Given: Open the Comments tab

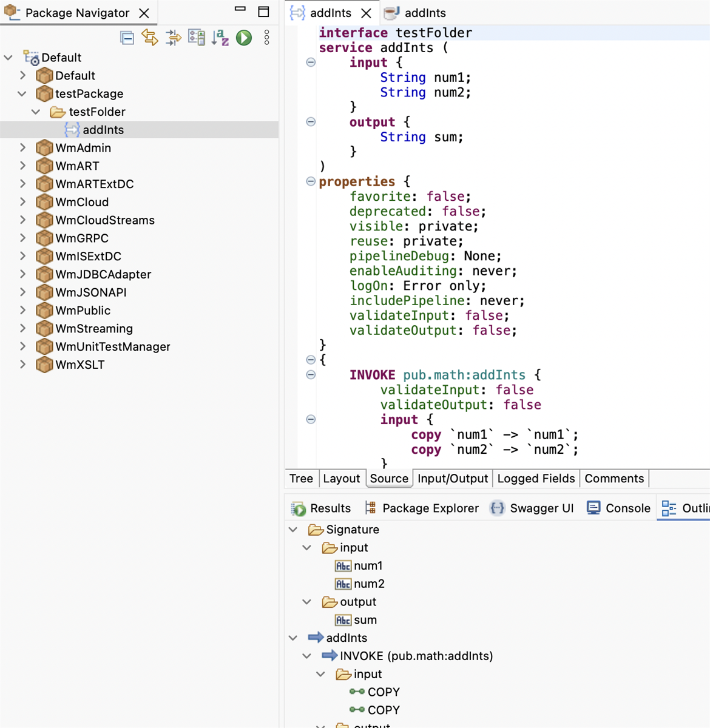Looking at the screenshot, I should coord(614,479).
